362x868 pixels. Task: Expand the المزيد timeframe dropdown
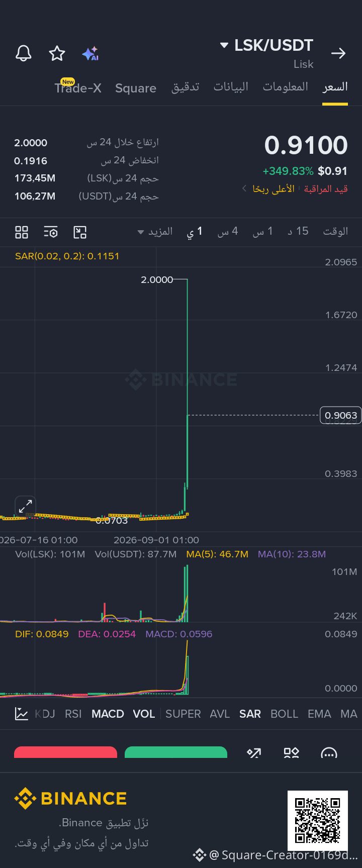(x=155, y=232)
